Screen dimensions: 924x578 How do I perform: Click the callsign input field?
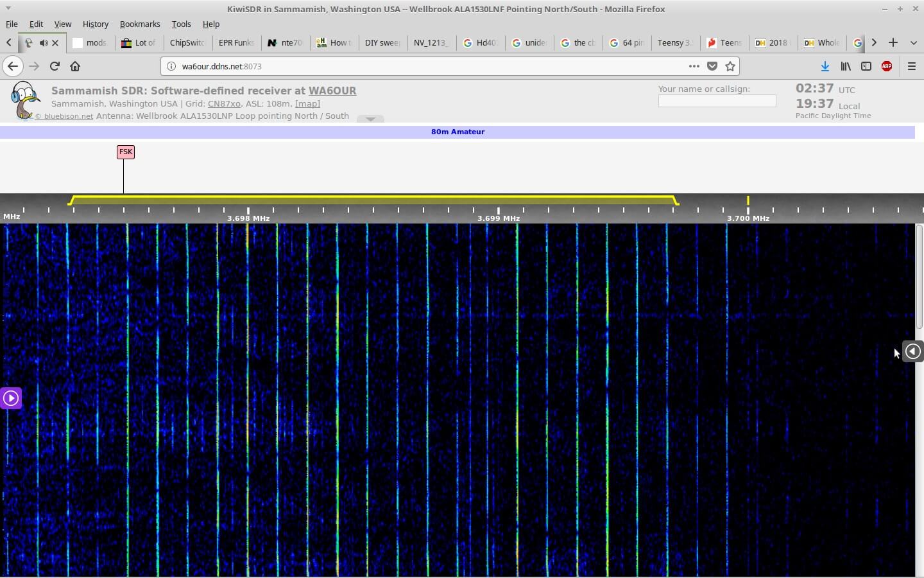[717, 101]
